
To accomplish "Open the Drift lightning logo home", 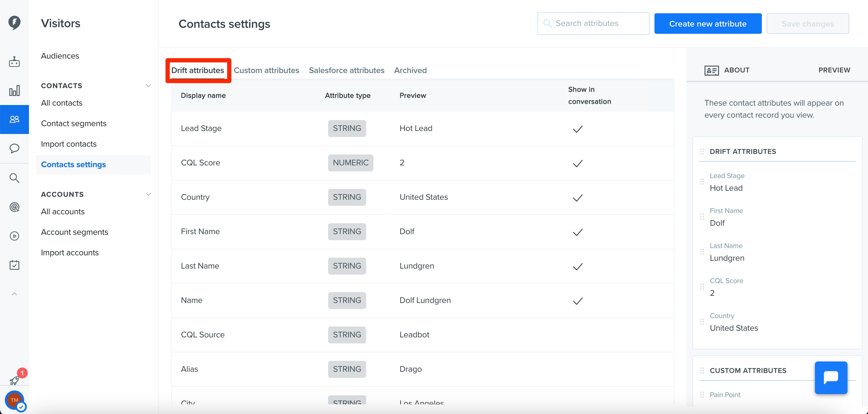I will 14,23.
